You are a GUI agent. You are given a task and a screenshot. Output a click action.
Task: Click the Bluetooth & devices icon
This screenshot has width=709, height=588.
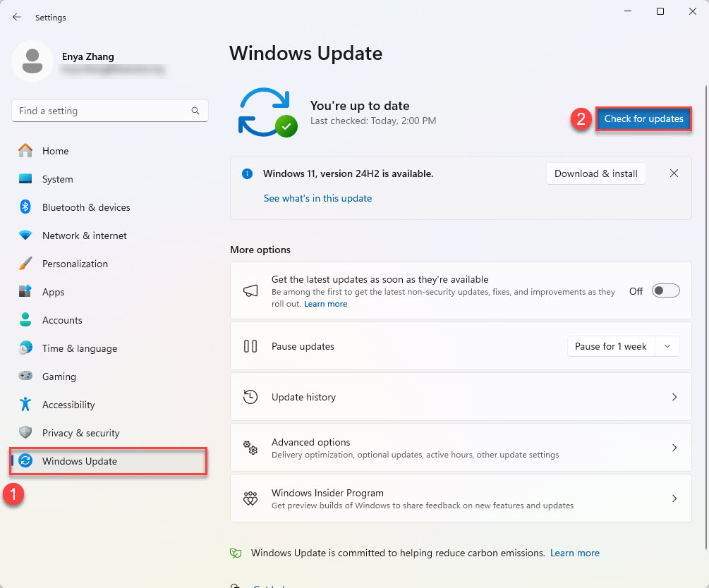pyautogui.click(x=25, y=207)
